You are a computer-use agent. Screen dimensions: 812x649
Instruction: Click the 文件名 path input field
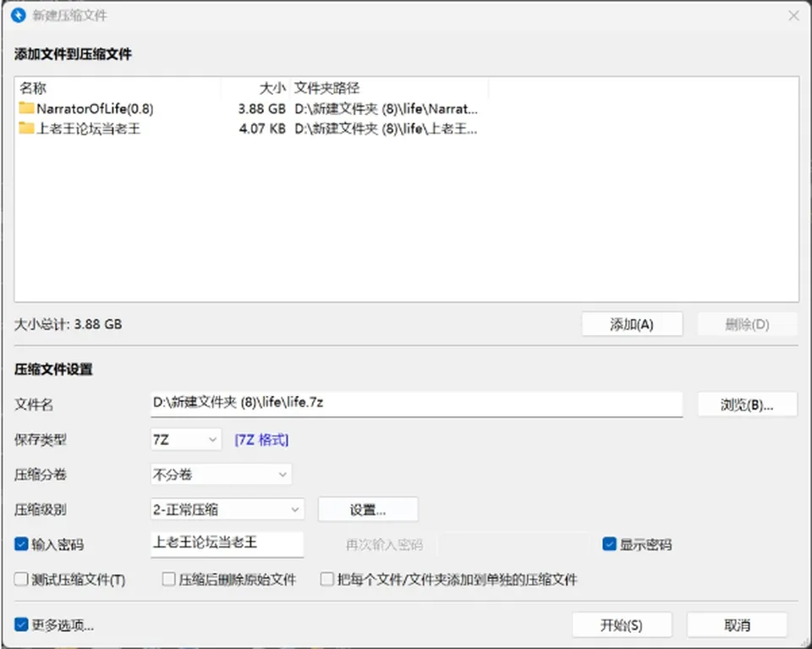click(x=416, y=404)
